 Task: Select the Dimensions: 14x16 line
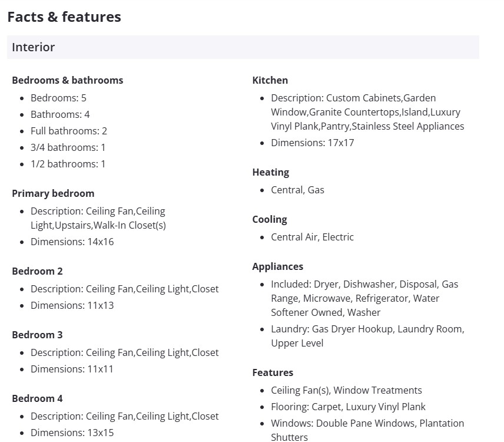72,242
